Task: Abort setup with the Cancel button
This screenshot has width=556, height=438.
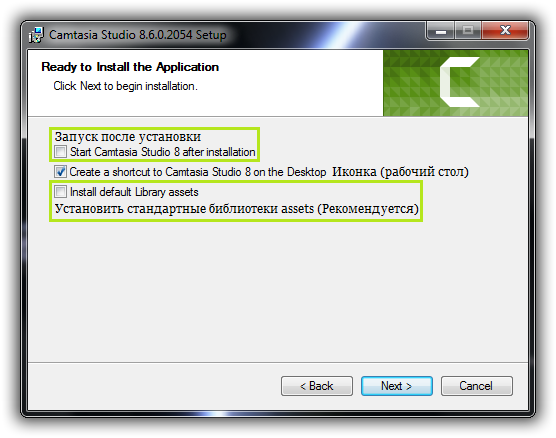Action: click(x=477, y=386)
